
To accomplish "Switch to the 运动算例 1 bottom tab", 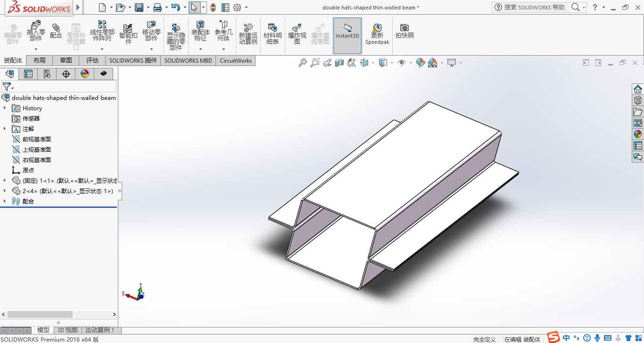I will pos(100,330).
